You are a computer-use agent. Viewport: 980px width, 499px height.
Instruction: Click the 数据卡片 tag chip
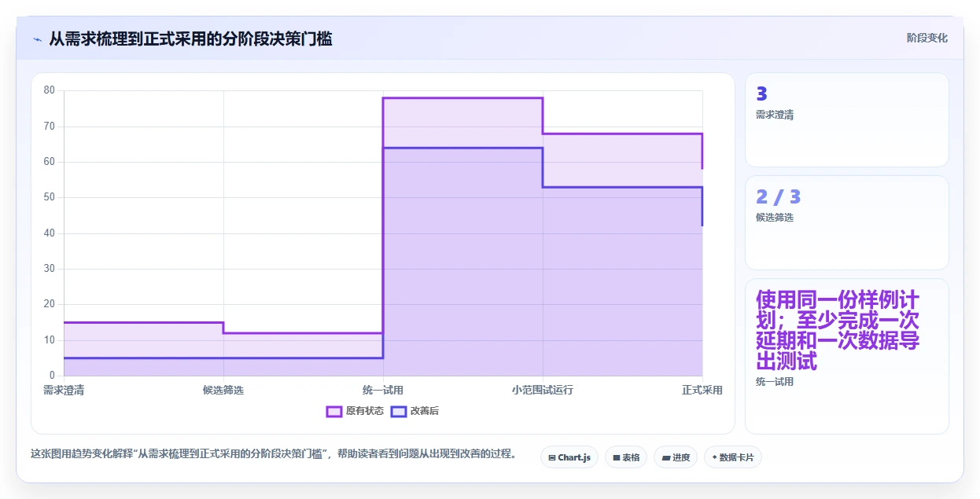(x=733, y=457)
